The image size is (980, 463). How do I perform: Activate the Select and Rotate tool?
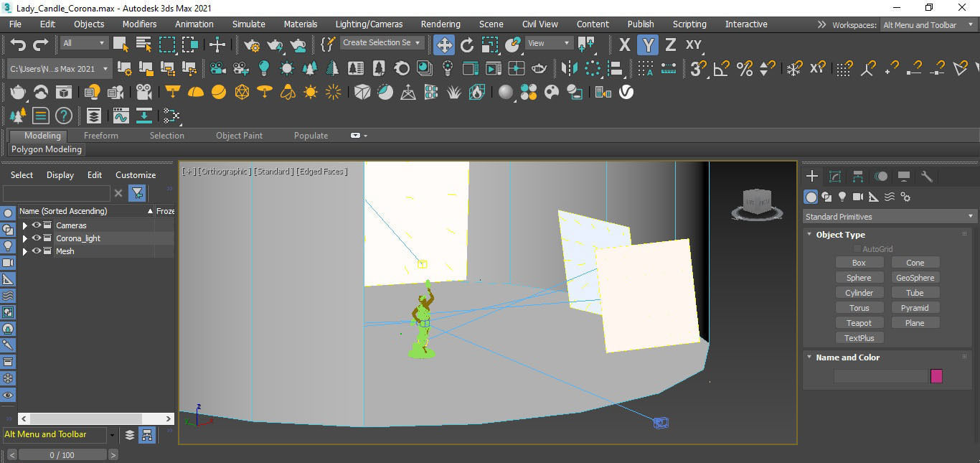coord(467,45)
